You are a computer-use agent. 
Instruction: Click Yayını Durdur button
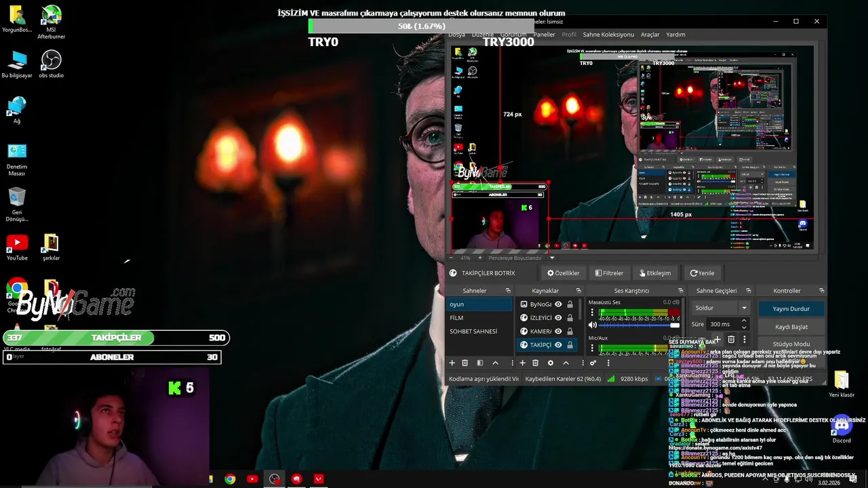click(x=791, y=308)
